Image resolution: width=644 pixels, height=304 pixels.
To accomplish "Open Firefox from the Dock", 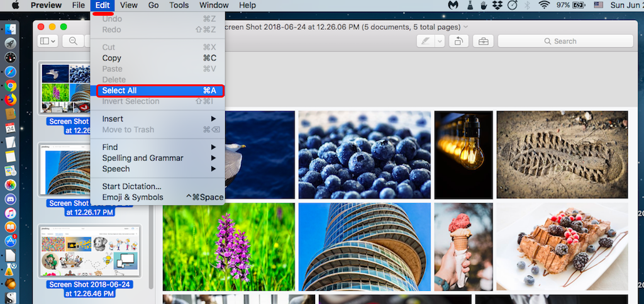I will click(x=11, y=100).
